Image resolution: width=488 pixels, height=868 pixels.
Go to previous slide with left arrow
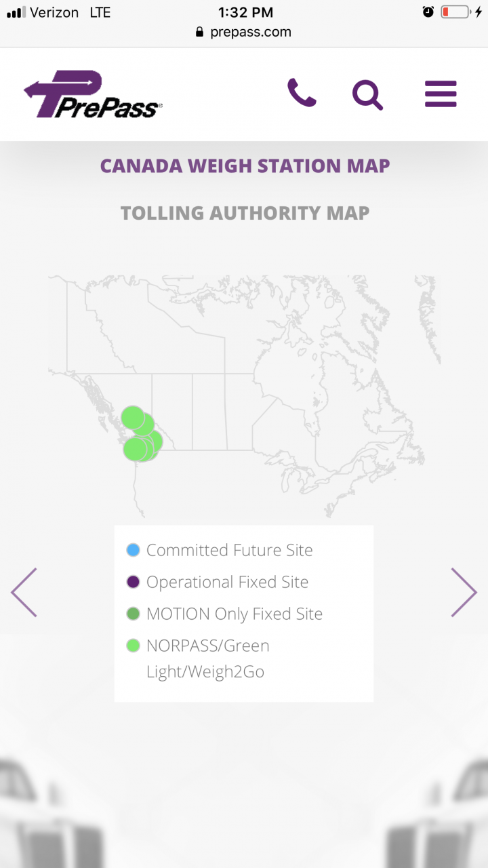(x=24, y=592)
